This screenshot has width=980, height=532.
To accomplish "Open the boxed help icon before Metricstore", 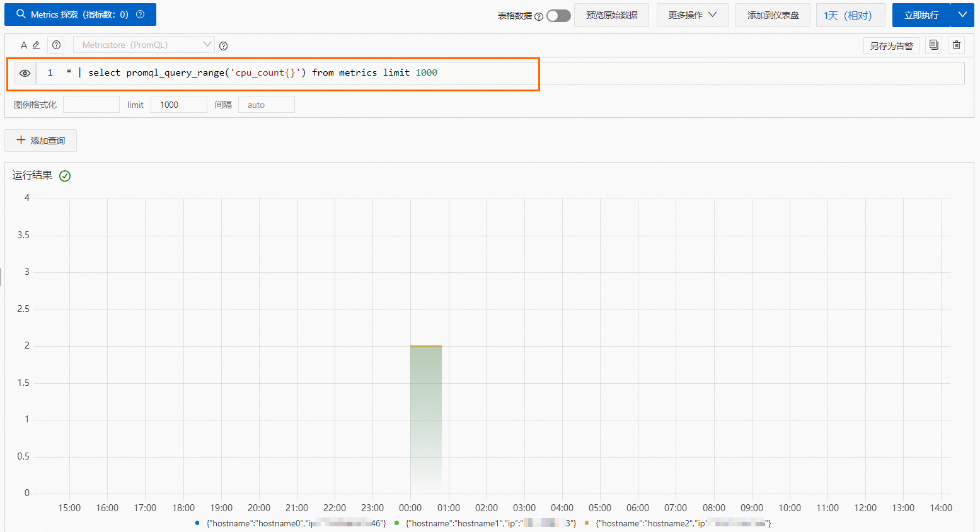I will coord(57,45).
